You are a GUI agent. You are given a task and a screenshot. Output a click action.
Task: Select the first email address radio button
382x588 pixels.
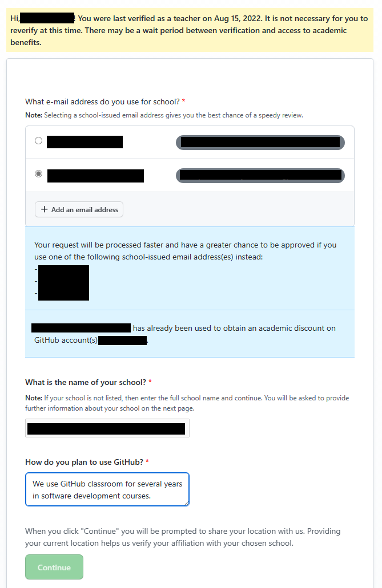pos(39,140)
